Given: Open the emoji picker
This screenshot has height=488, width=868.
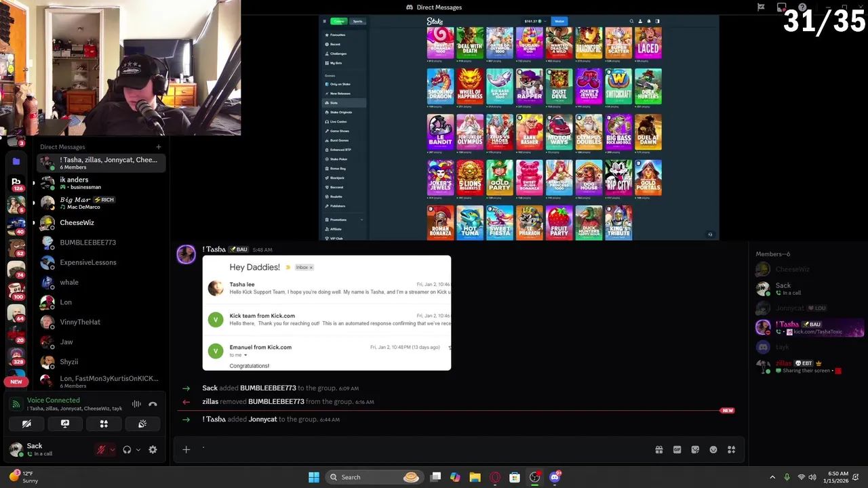Looking at the screenshot, I should 713,449.
